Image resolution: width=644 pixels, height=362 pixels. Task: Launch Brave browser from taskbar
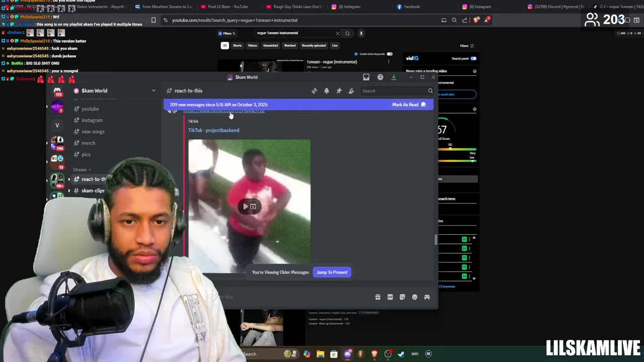point(374,354)
